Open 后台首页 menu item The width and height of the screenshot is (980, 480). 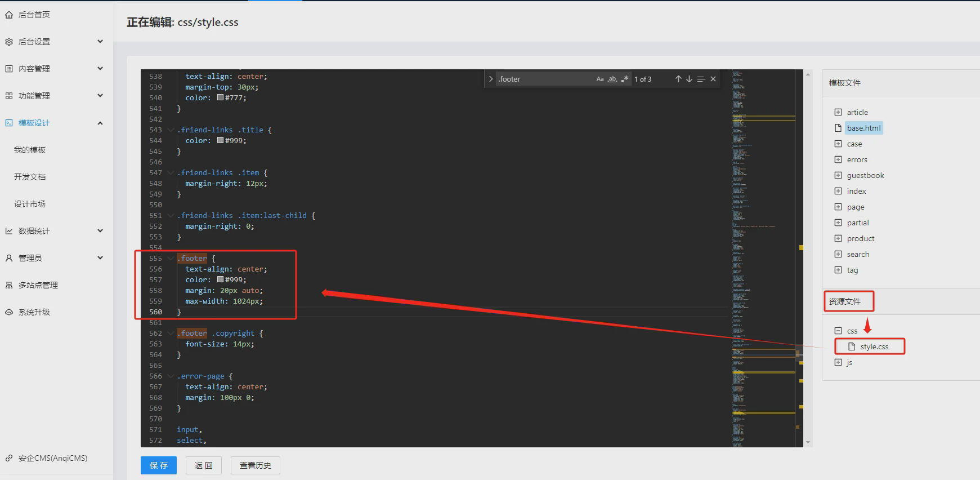click(34, 15)
